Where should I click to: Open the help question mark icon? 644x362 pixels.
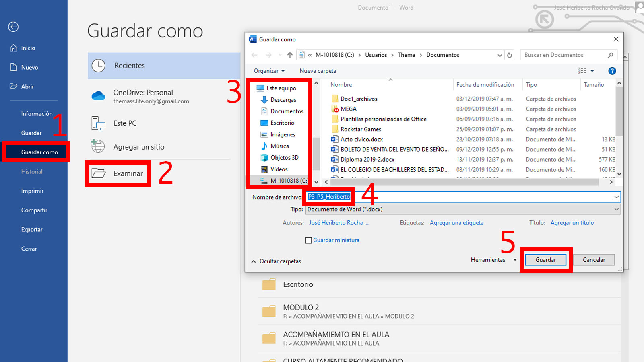click(612, 71)
